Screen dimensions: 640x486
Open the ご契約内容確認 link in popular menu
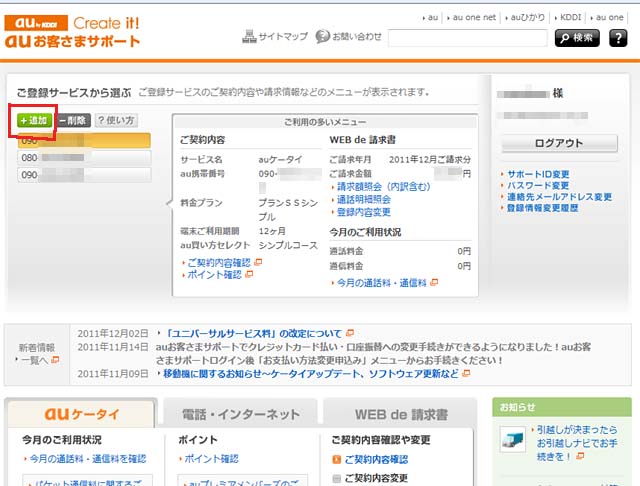(x=219, y=262)
